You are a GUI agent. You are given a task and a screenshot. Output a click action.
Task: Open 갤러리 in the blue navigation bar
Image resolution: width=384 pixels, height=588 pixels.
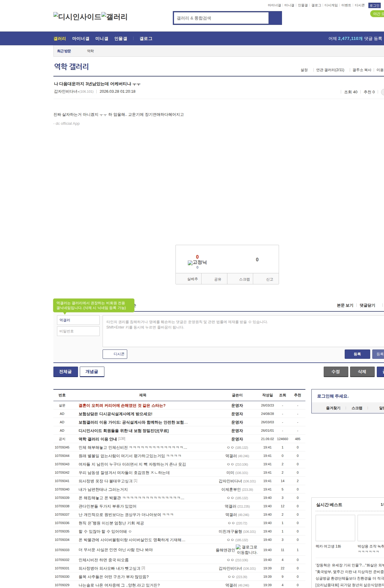(60, 39)
